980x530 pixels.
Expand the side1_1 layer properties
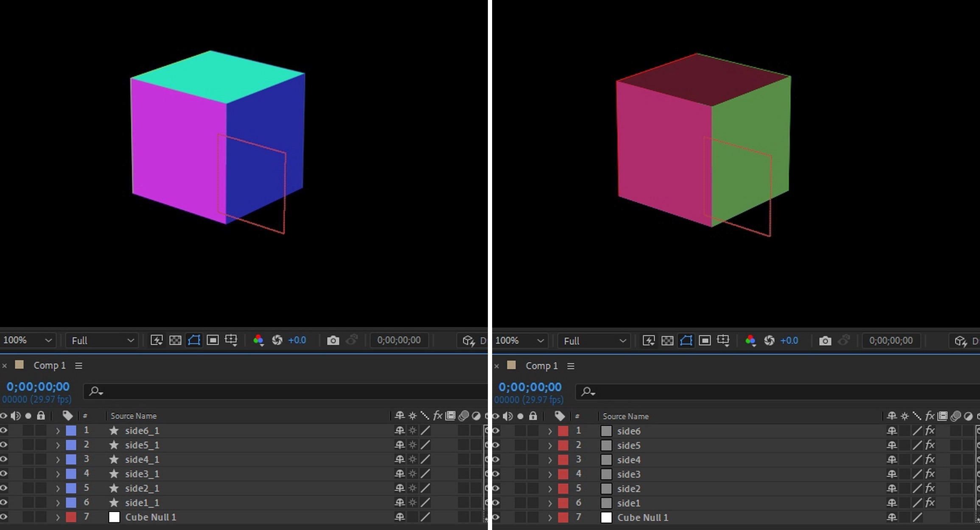click(x=58, y=503)
